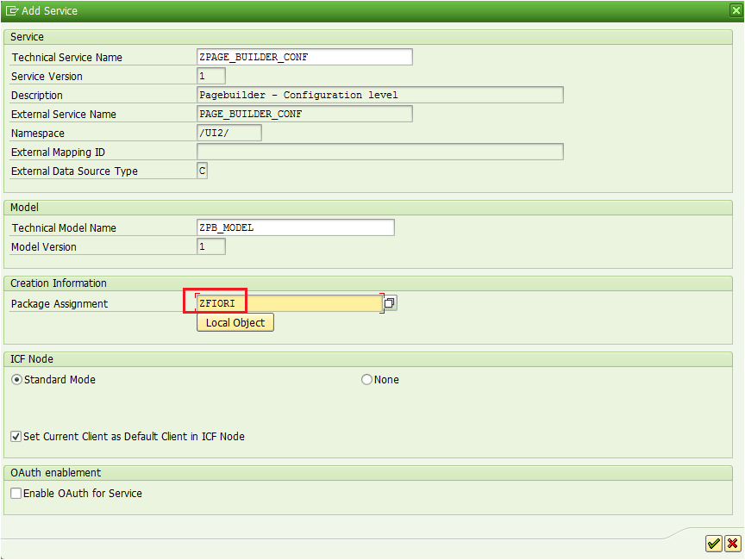This screenshot has width=745, height=560.
Task: Click the External Service Name field
Action: pos(304,114)
